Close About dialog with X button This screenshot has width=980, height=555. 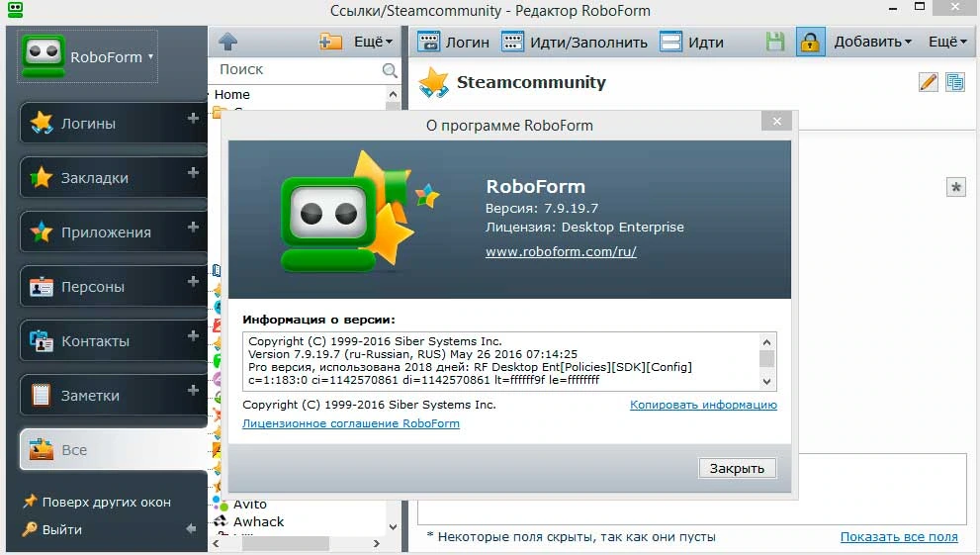coord(777,122)
